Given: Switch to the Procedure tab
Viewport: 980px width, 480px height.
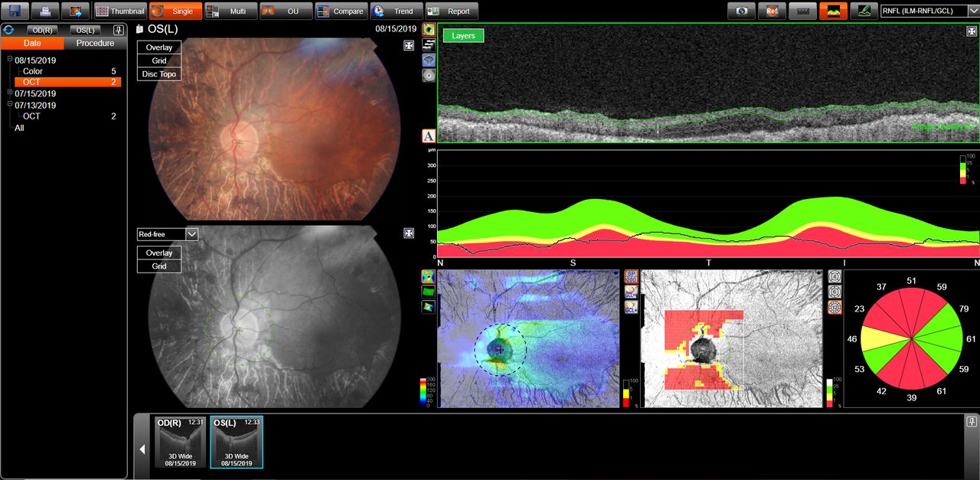Looking at the screenshot, I should (x=95, y=44).
